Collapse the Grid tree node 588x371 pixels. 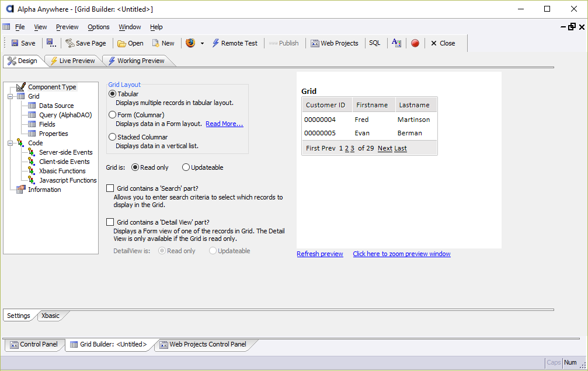click(x=10, y=96)
